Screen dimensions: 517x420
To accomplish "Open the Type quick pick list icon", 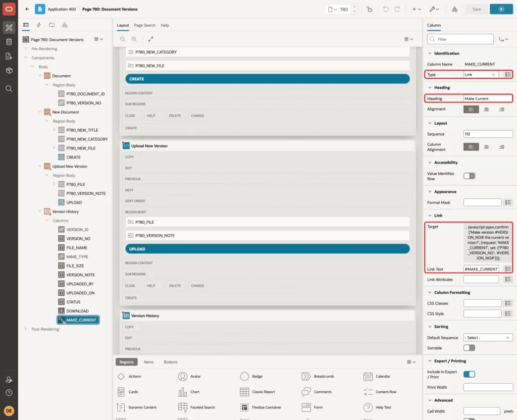I will click(x=508, y=75).
